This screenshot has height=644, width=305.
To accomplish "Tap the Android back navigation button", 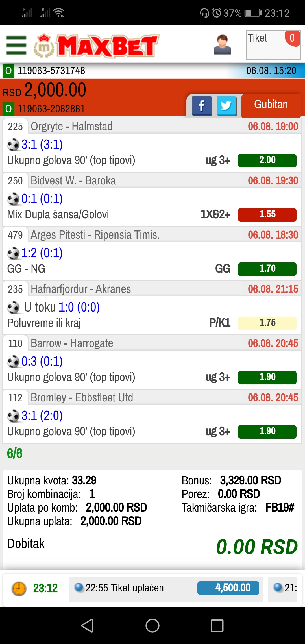I will tap(88, 625).
